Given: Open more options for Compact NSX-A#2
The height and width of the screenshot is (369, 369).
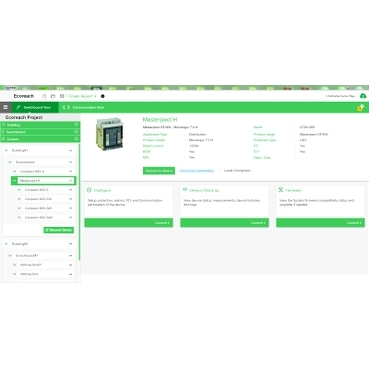Looking at the screenshot, I should [x=70, y=217].
